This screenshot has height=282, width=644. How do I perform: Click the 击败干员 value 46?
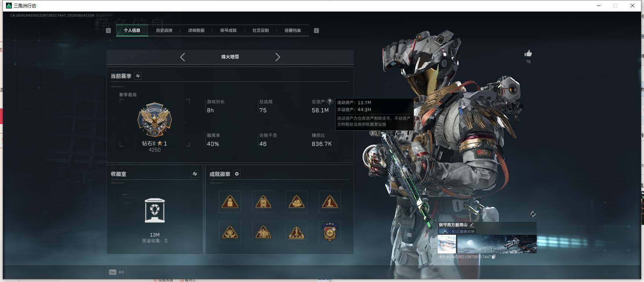pos(263,144)
